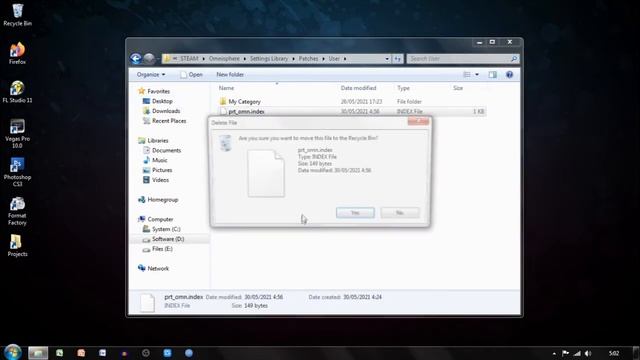640x360 pixels.
Task: Open Downloads under Favorites
Action: (166, 111)
